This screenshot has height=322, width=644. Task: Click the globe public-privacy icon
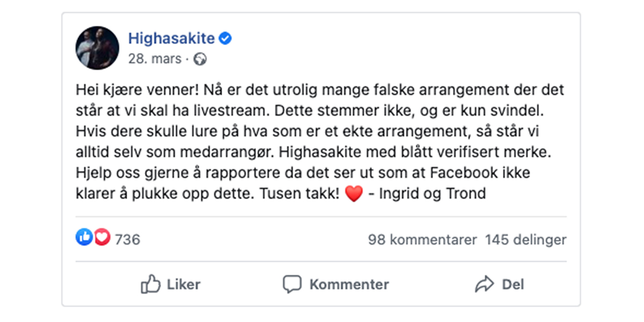pyautogui.click(x=201, y=60)
